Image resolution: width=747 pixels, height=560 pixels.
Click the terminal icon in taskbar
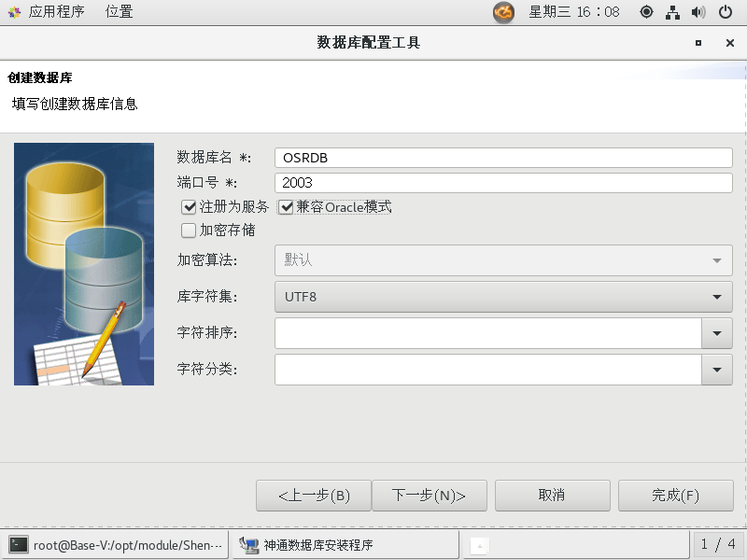tap(18, 544)
